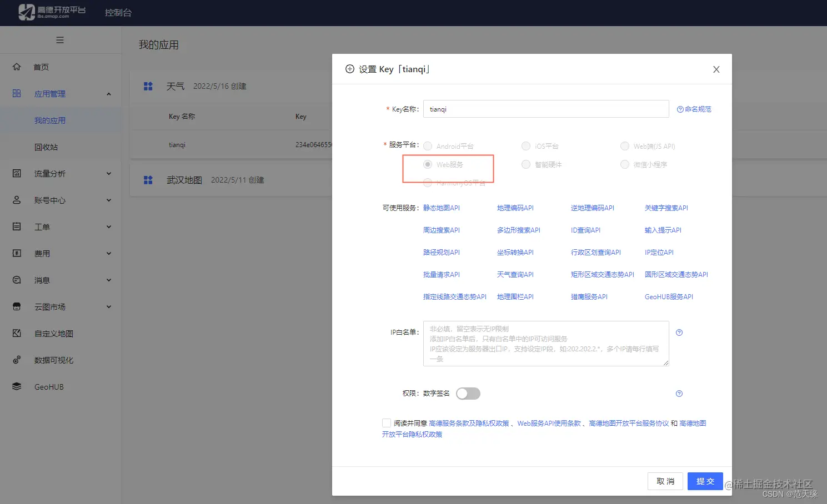Image resolution: width=827 pixels, height=504 pixels.
Task: Collapse the sidebar with the hamburger icon
Action: (x=60, y=40)
